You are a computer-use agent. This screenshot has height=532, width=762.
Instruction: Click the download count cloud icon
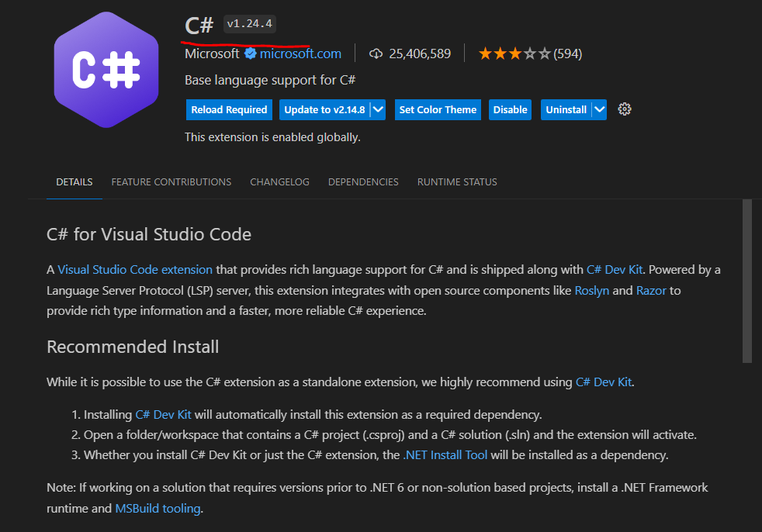[x=376, y=54]
